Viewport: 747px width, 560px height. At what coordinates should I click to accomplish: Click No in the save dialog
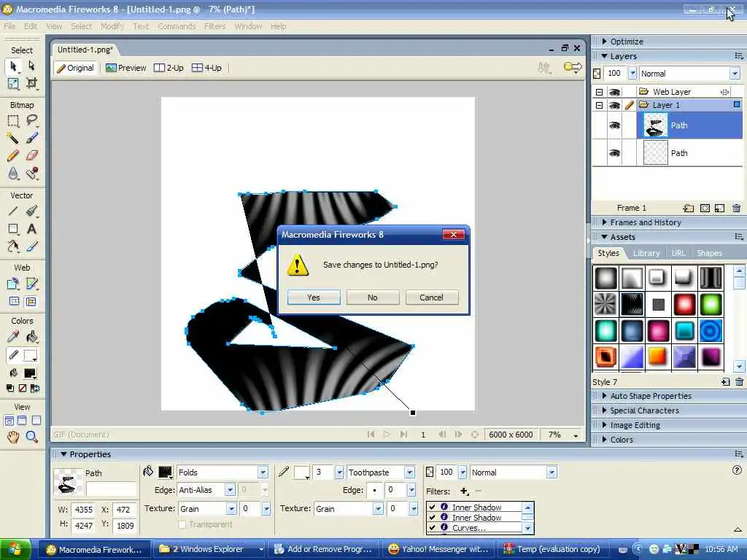coord(373,297)
